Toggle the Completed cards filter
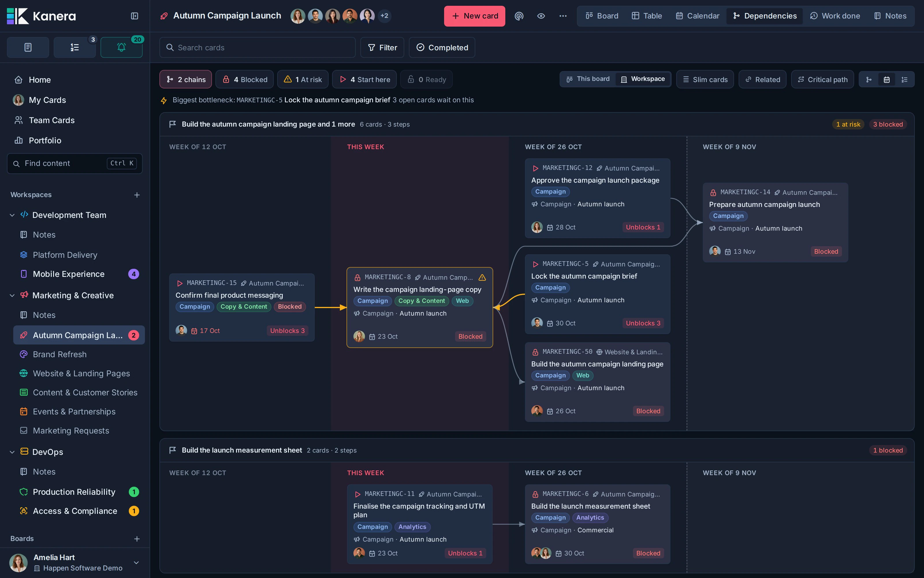The width and height of the screenshot is (924, 578). 442,47
